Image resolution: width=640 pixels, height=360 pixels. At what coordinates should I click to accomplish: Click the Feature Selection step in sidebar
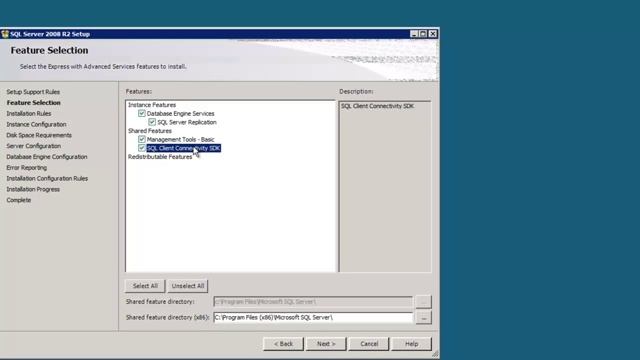(33, 102)
